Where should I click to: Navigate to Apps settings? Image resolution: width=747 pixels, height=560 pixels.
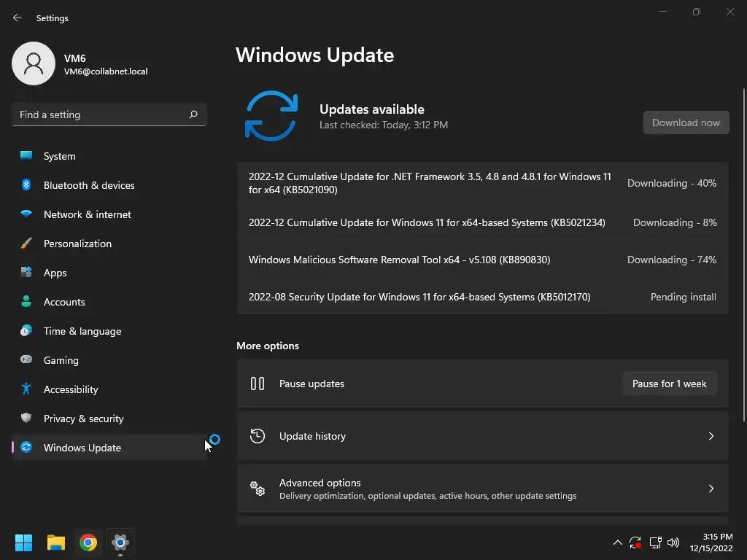[x=109, y=273]
